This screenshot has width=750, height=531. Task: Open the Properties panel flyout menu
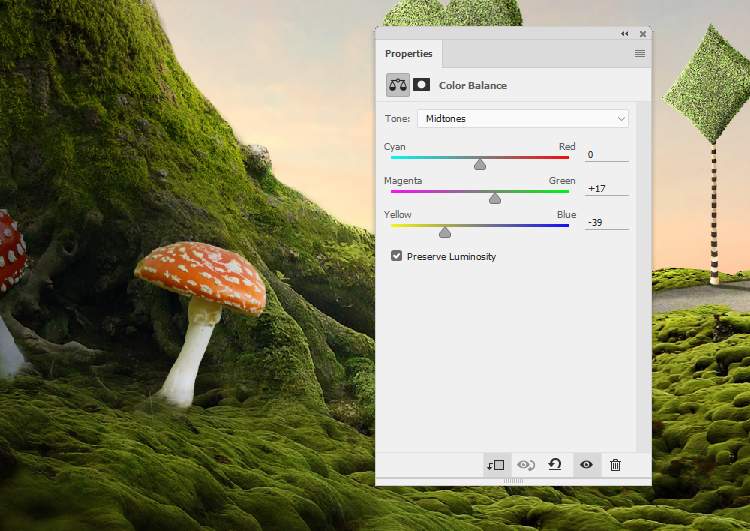pyautogui.click(x=640, y=54)
